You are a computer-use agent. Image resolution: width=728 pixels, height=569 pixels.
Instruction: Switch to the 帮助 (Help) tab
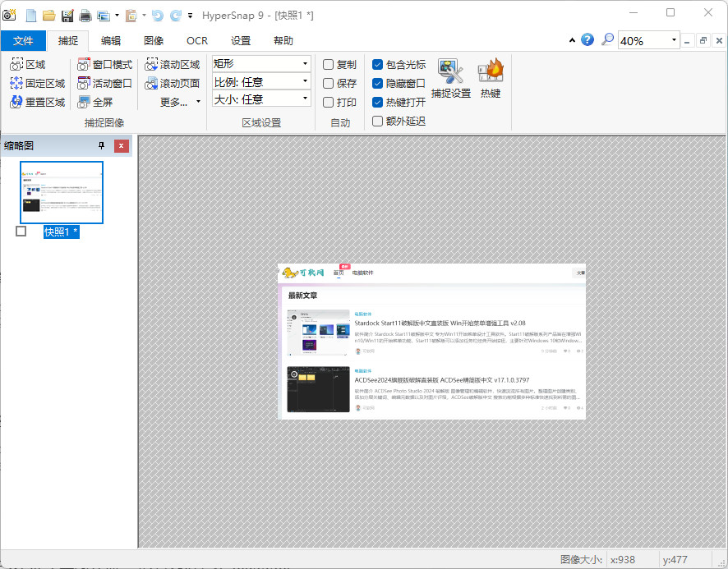[283, 41]
